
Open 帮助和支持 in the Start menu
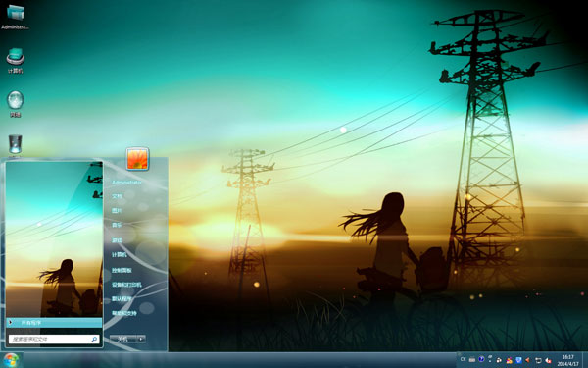pyautogui.click(x=124, y=313)
